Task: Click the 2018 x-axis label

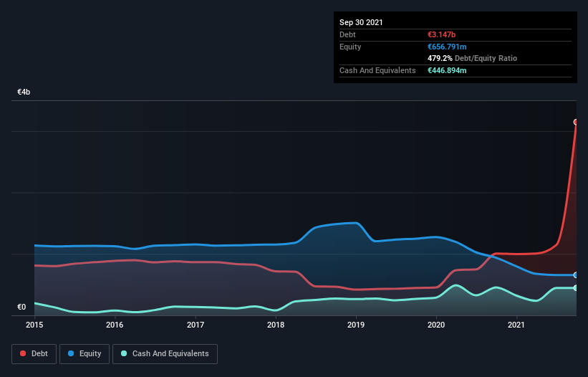Action: pos(276,325)
